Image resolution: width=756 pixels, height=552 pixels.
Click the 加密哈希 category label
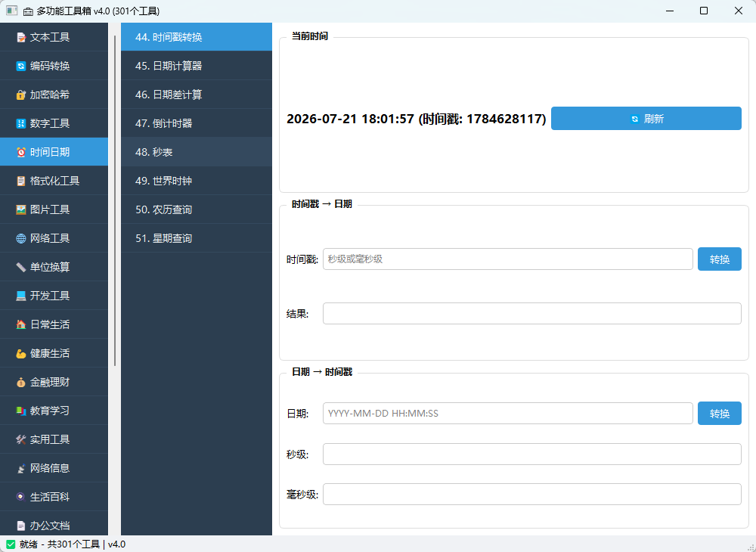pyautogui.click(x=50, y=95)
